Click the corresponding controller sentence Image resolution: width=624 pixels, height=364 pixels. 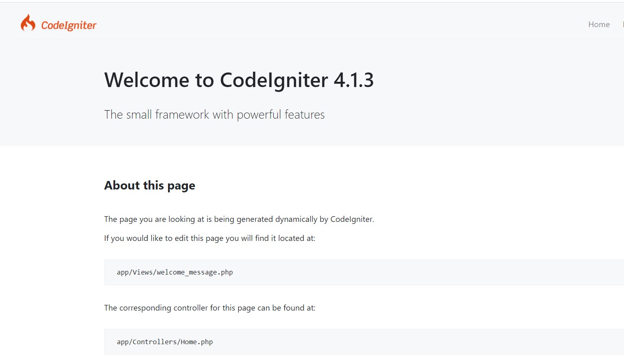[x=209, y=308]
